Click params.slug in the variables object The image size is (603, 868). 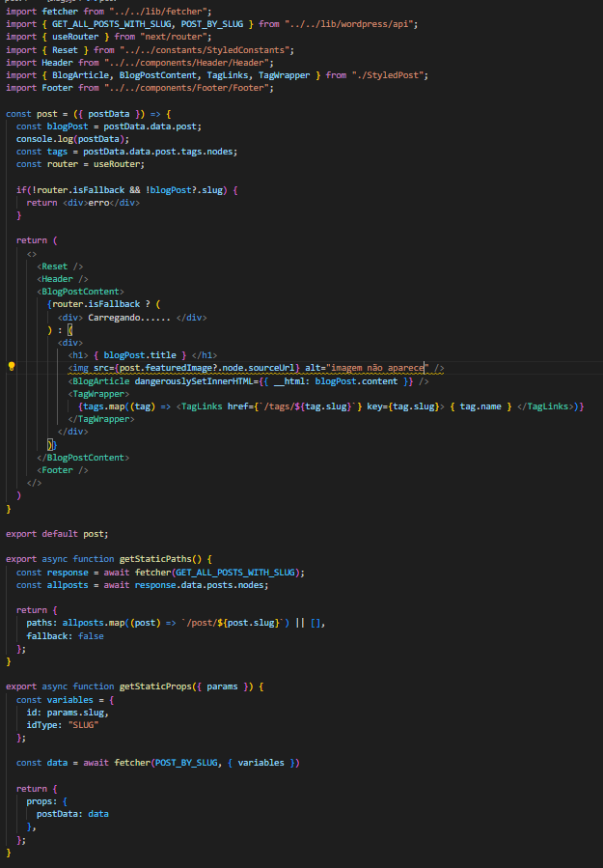coord(75,713)
